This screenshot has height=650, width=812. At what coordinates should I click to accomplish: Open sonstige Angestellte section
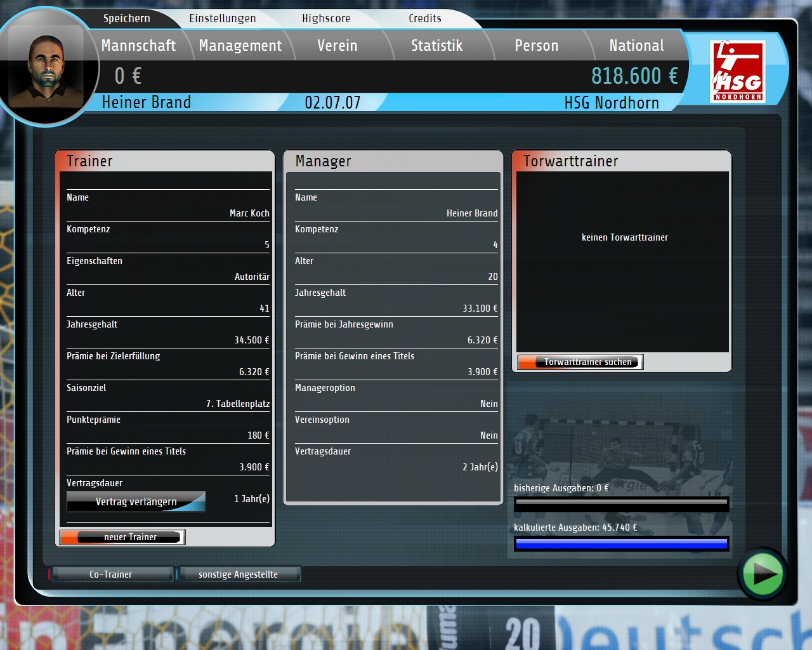[x=239, y=574]
